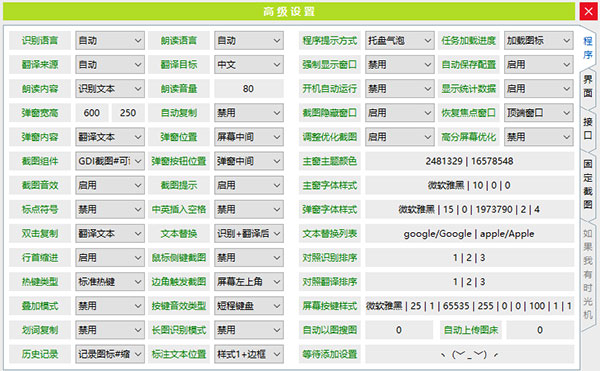Click the 等待添加设置 emoticon field
The image size is (600, 371).
[469, 354]
